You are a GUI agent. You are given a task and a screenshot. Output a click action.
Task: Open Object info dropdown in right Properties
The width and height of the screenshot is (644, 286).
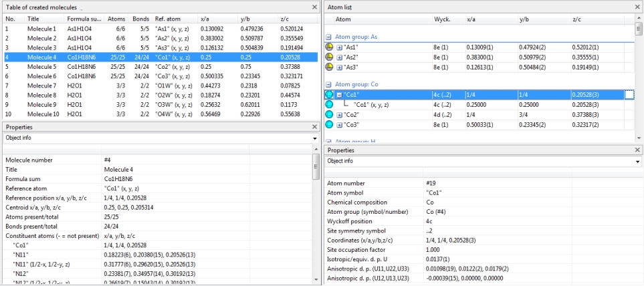(637, 161)
